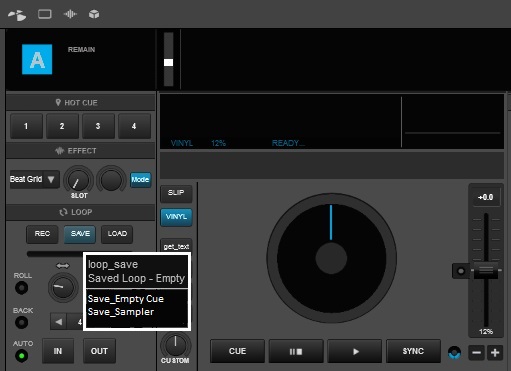Select the waveform icon in top toolbar
The image size is (511, 371).
coord(70,14)
